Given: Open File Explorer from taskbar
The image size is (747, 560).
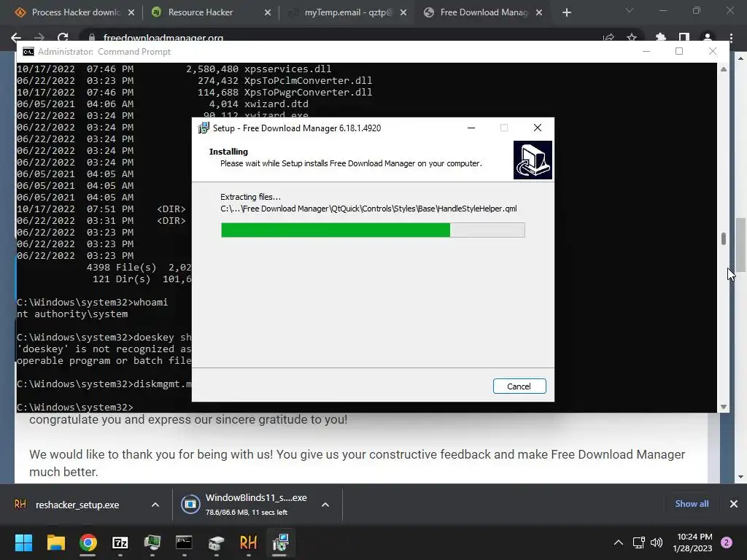Looking at the screenshot, I should coord(55,542).
